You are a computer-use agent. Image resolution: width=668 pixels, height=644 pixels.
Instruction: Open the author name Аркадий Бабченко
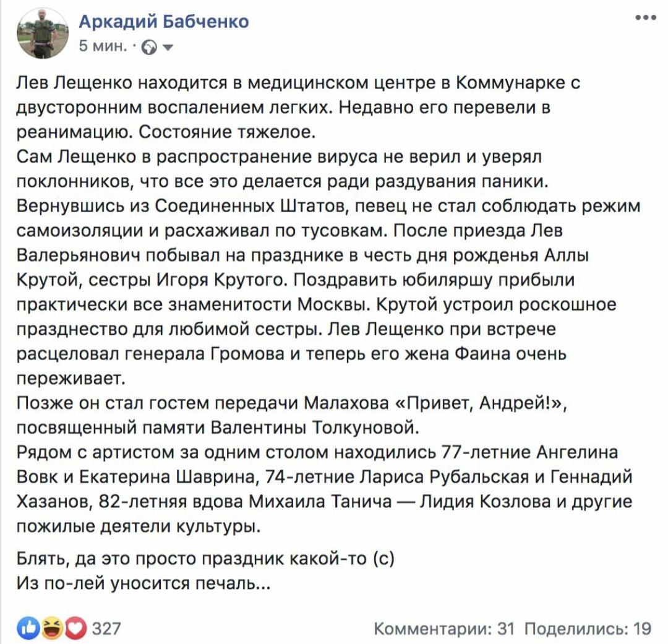pos(164,22)
